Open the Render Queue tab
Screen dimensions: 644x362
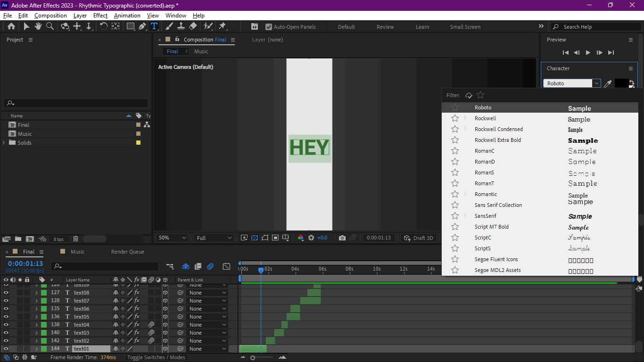(128, 252)
